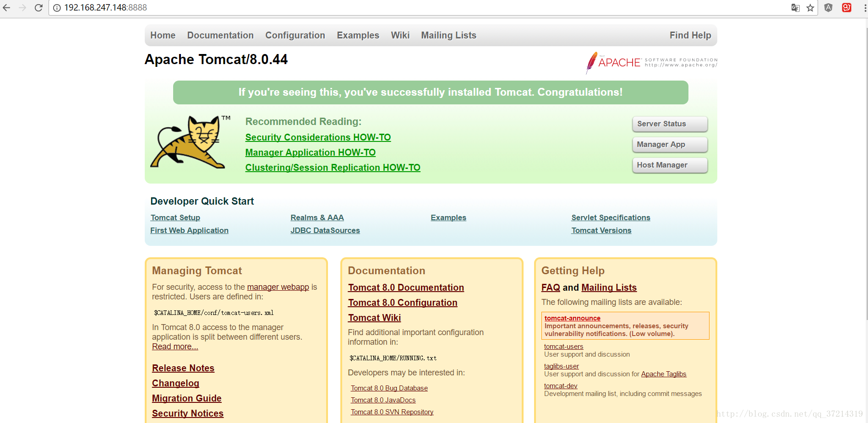This screenshot has height=423, width=868.
Task: Click the translate page icon
Action: click(796, 8)
